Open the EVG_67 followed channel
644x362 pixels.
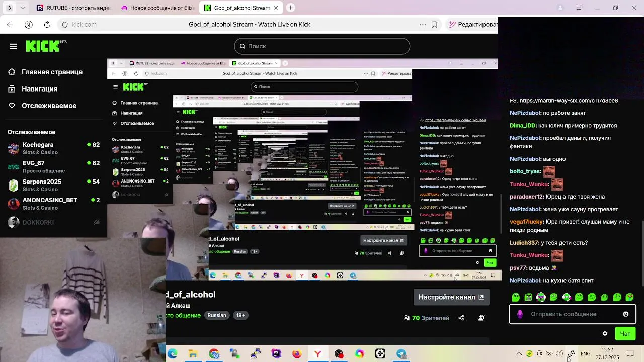[53, 167]
